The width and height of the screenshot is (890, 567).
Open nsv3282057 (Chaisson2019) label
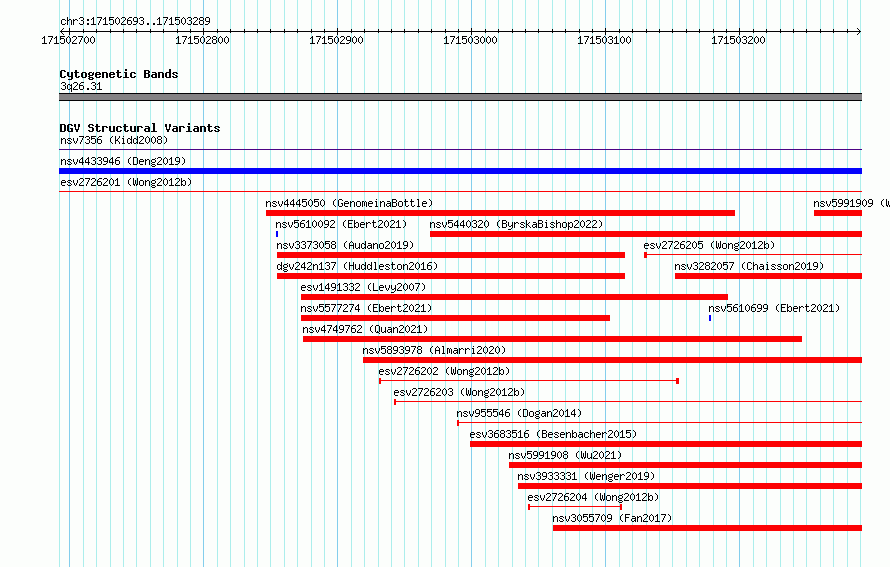(x=749, y=266)
